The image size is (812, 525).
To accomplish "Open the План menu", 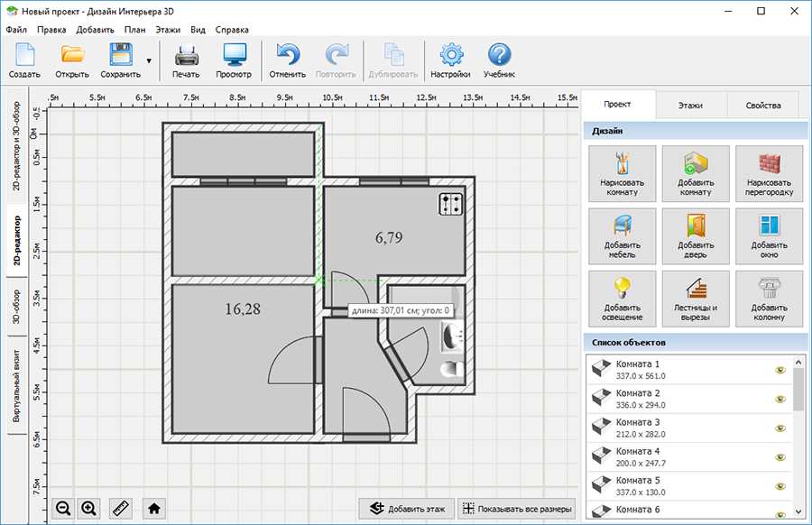I will (x=134, y=30).
